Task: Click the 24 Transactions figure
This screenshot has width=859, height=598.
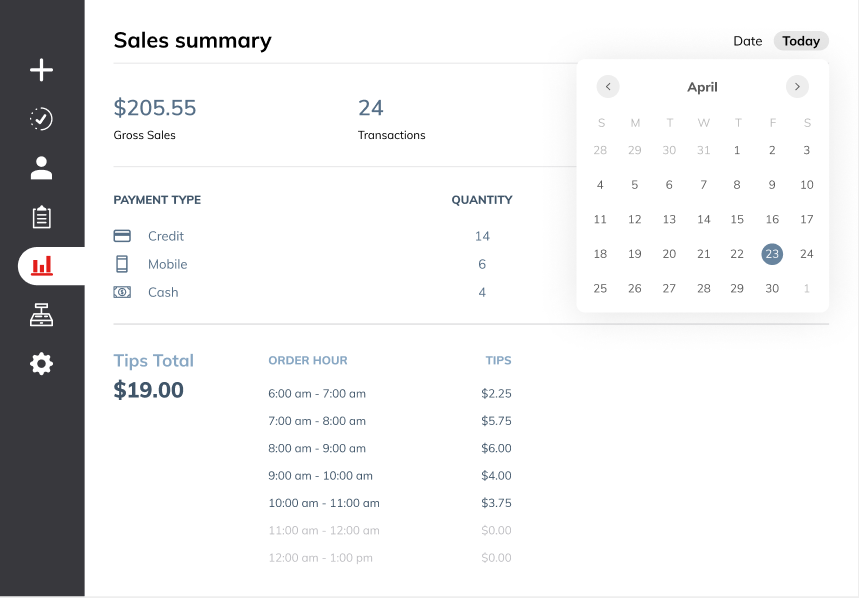Action: (371, 108)
